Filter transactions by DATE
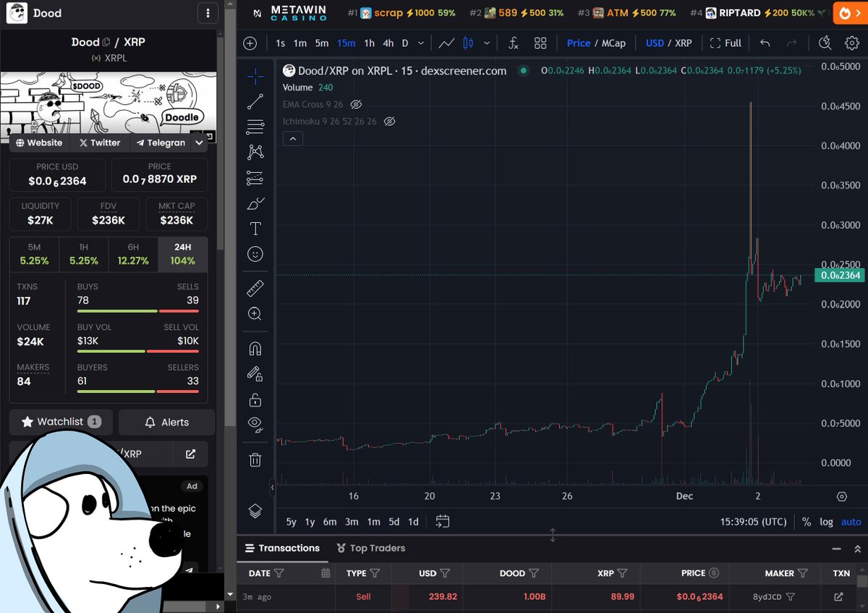The height and width of the screenshot is (613, 868). pos(279,573)
